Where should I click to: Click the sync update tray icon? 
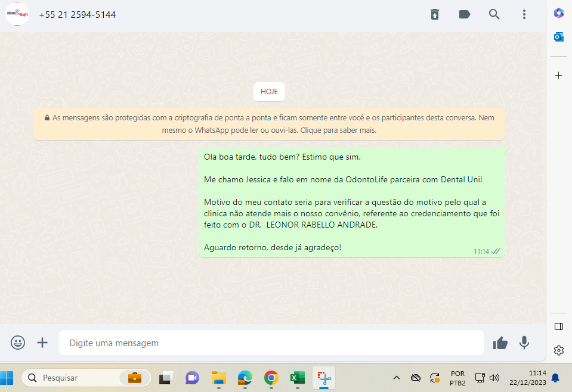click(x=434, y=378)
